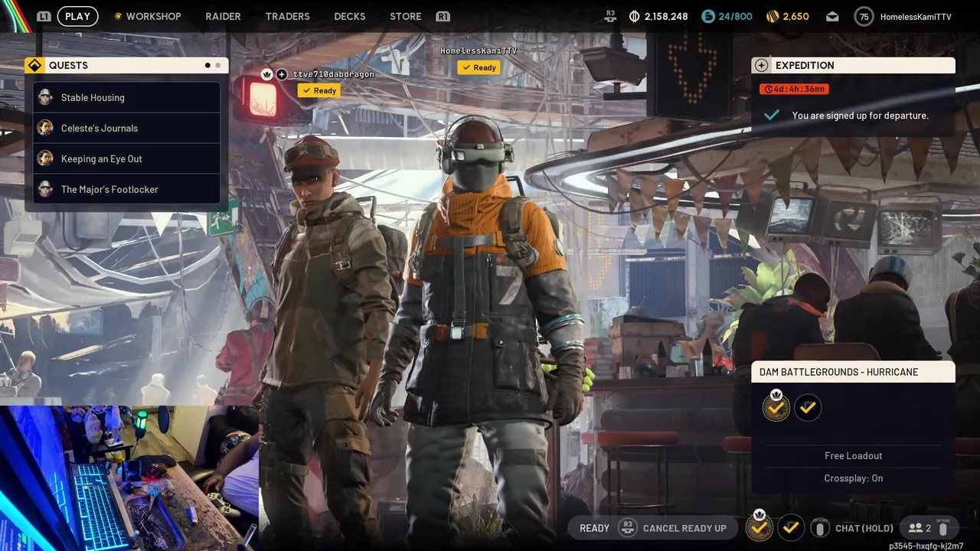Click the blue departure sign-up checkmark
This screenshot has height=551, width=980.
[772, 116]
